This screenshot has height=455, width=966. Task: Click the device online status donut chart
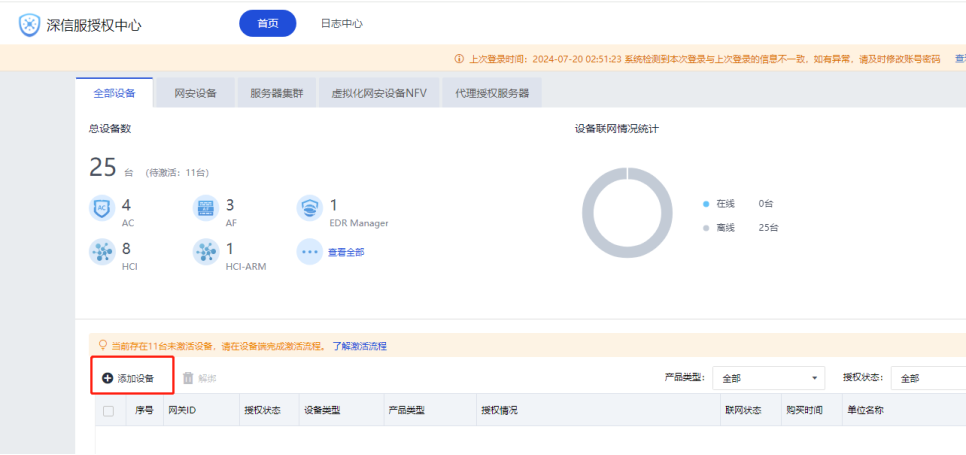coord(626,214)
